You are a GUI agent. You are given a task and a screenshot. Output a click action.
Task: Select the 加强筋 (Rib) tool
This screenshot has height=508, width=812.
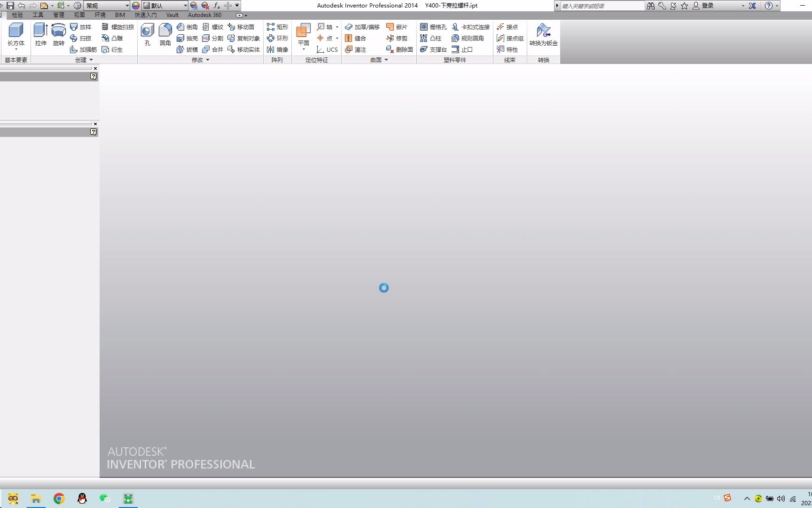[x=83, y=49]
